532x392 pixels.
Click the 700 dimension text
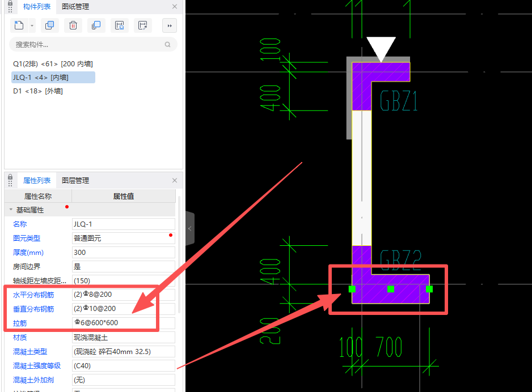(389, 347)
